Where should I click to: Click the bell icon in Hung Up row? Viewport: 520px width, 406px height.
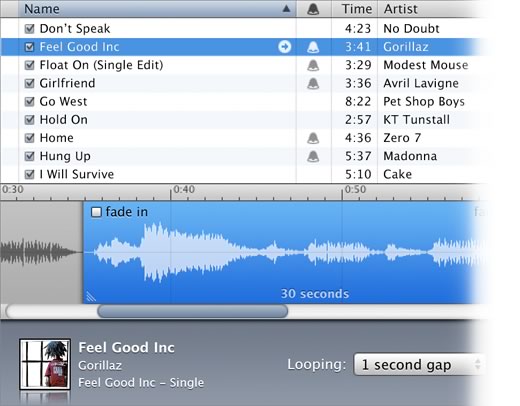click(313, 156)
